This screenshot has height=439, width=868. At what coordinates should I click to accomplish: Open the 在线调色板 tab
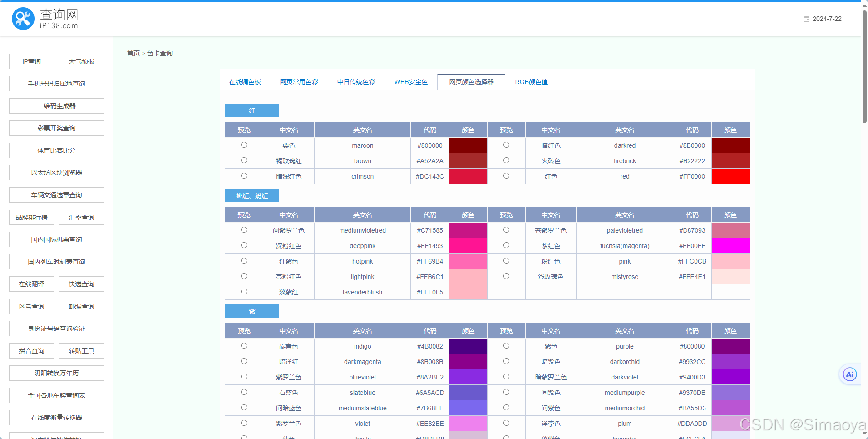(x=245, y=82)
